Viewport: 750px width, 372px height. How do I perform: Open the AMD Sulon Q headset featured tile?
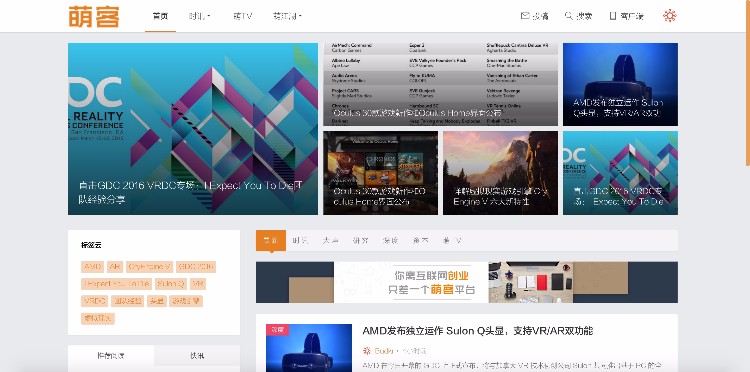[620, 84]
